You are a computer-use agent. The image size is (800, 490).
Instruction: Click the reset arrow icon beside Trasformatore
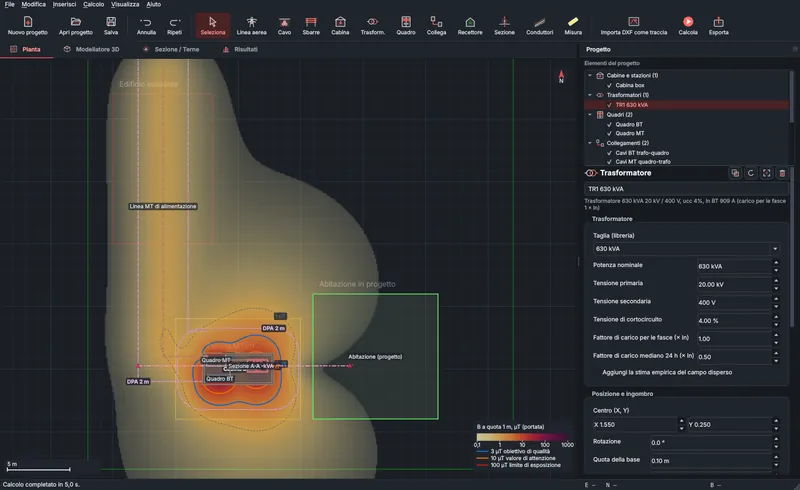[751, 173]
